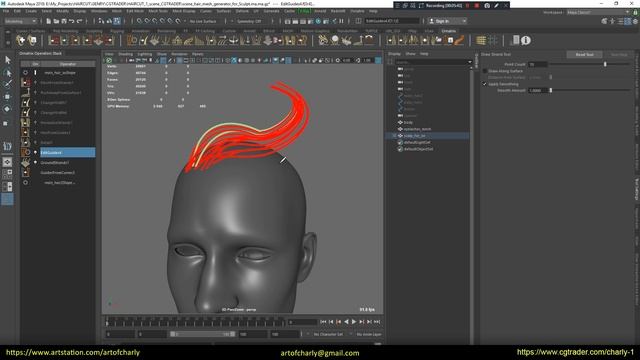Jump to end of playback range

[x=377, y=322]
